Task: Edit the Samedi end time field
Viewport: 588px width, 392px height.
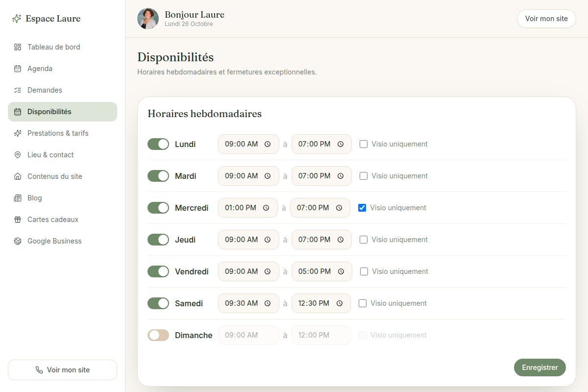Action: tap(321, 303)
